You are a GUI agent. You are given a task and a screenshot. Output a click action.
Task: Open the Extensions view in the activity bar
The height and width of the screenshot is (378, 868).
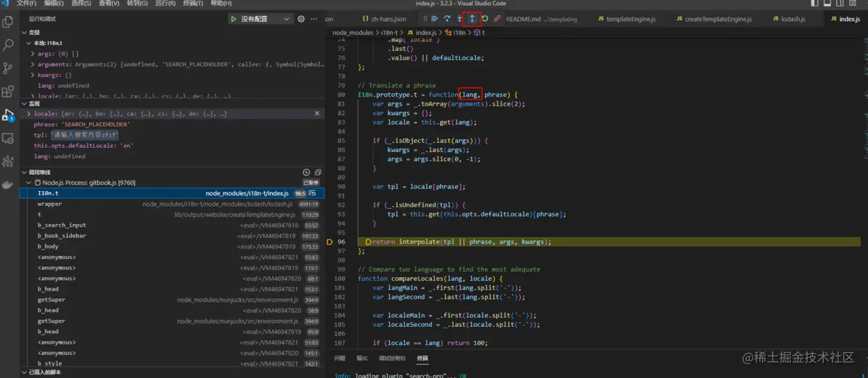(8, 91)
